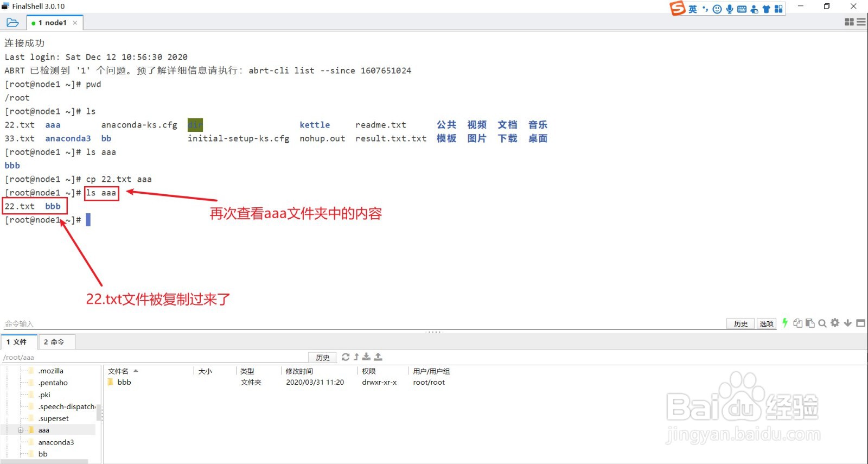868x464 pixels.
Task: Open the hamburger main menu
Action: [861, 22]
